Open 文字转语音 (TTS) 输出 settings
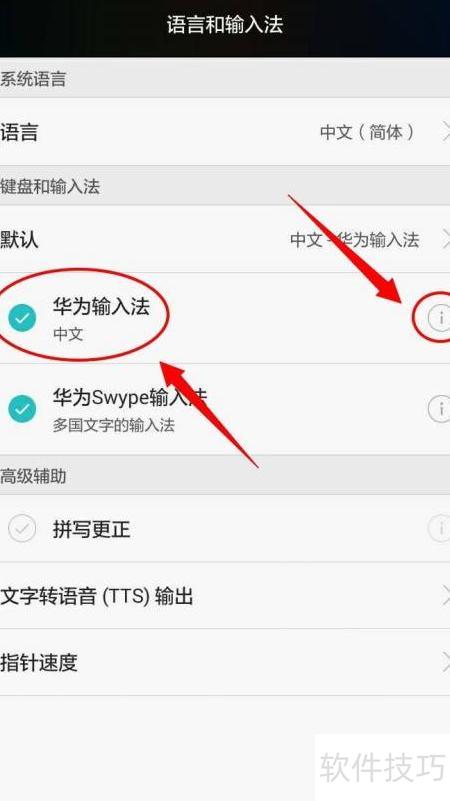This screenshot has height=801, width=450. [x=225, y=596]
